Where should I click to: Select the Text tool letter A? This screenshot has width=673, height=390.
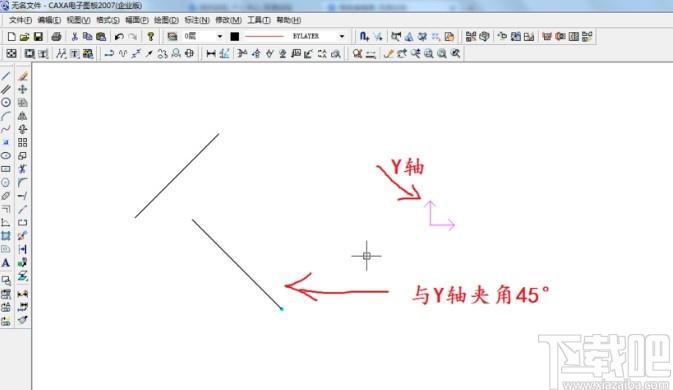(6, 263)
